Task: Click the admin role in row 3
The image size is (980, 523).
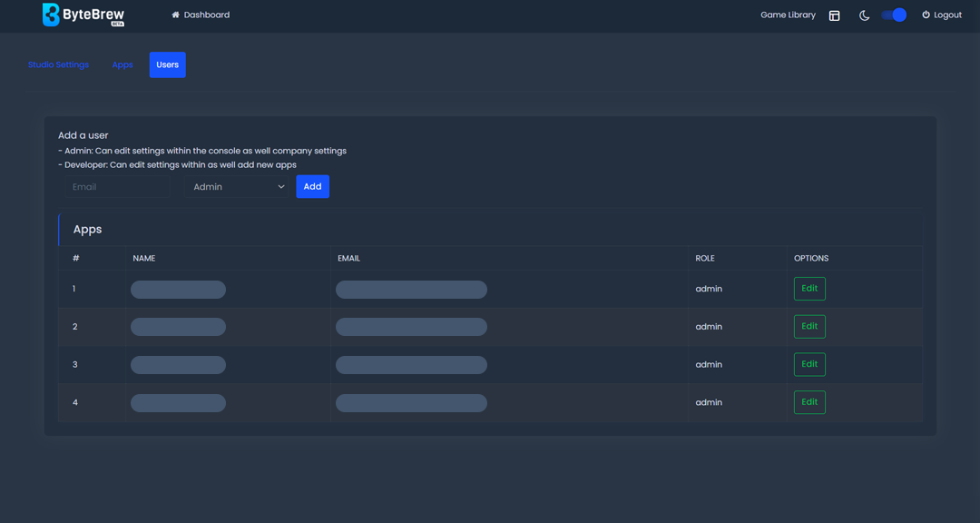Action: [x=709, y=365]
